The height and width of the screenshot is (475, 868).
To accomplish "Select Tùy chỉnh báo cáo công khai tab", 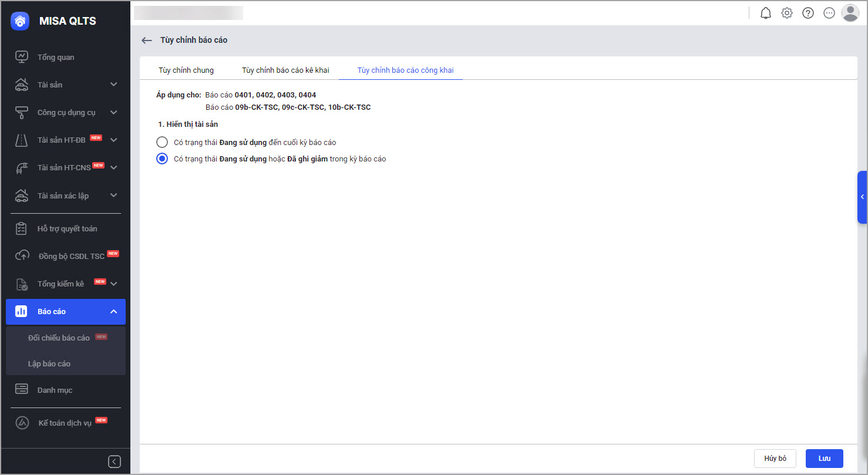I will pyautogui.click(x=405, y=70).
